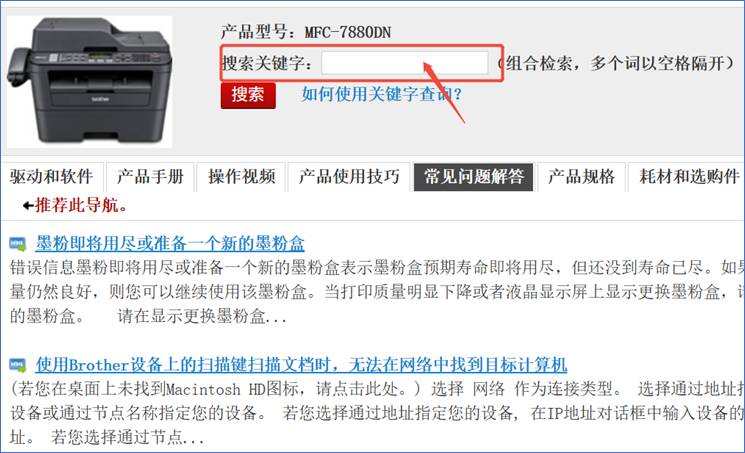The image size is (745, 453).
Task: Open the 如何使用关键字查询? help link
Action: tap(382, 94)
